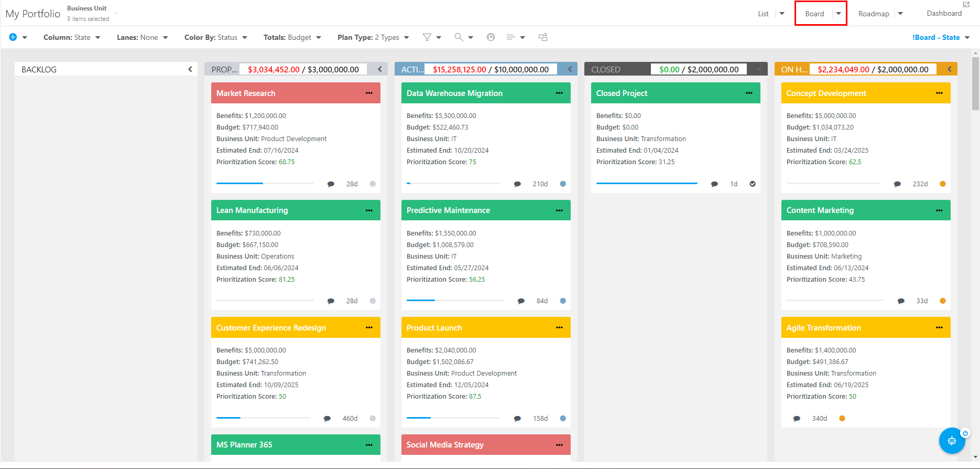Open dropdown arrow next to text lines icon
The width and height of the screenshot is (980, 469).
(522, 37)
